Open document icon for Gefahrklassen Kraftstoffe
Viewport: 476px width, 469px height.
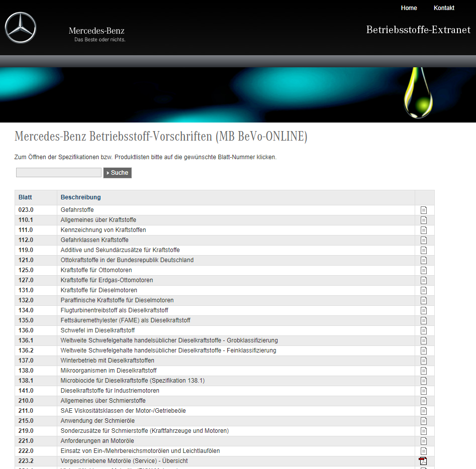(424, 240)
